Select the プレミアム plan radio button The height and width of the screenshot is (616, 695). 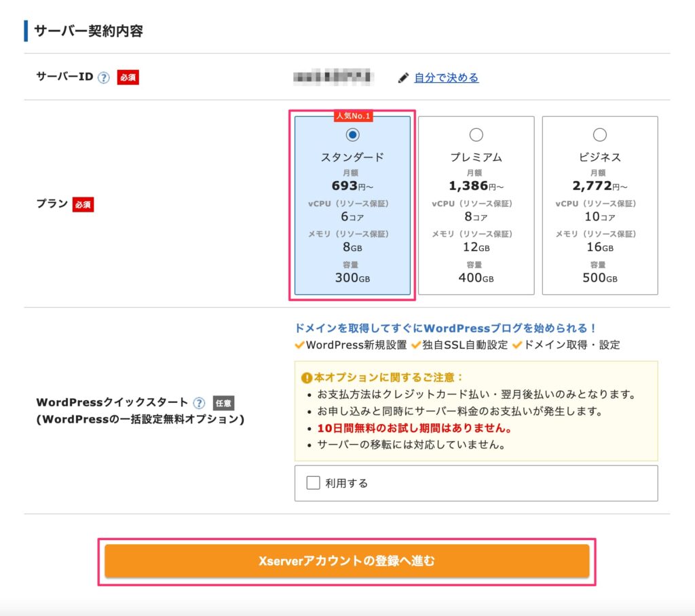pyautogui.click(x=476, y=135)
